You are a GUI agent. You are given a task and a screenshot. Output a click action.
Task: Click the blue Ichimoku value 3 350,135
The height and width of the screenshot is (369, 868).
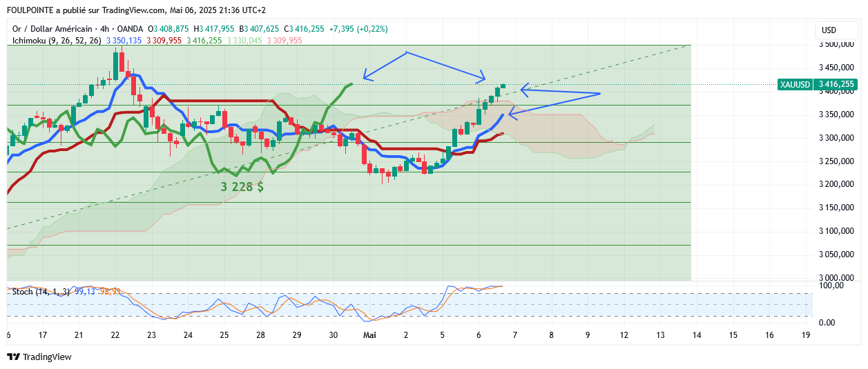point(124,41)
